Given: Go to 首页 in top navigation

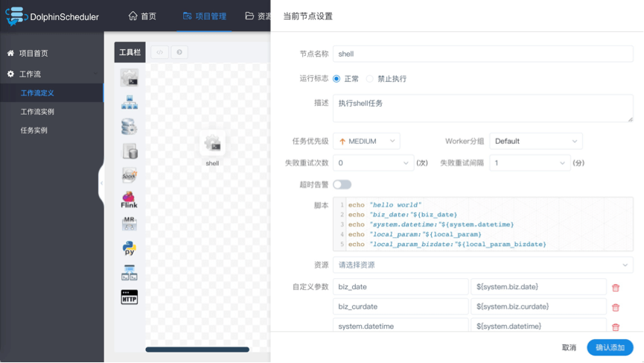Looking at the screenshot, I should point(142,16).
